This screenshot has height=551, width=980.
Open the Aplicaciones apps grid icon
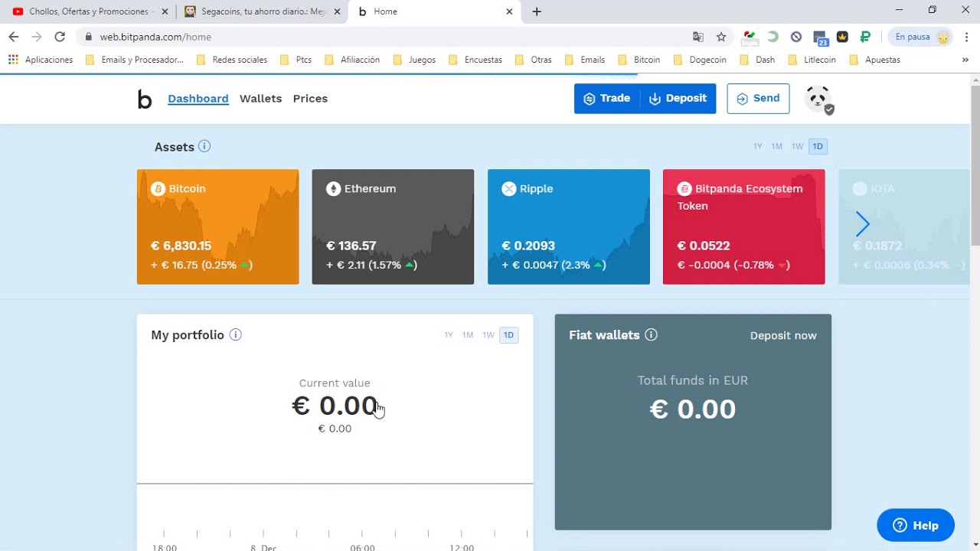point(13,60)
